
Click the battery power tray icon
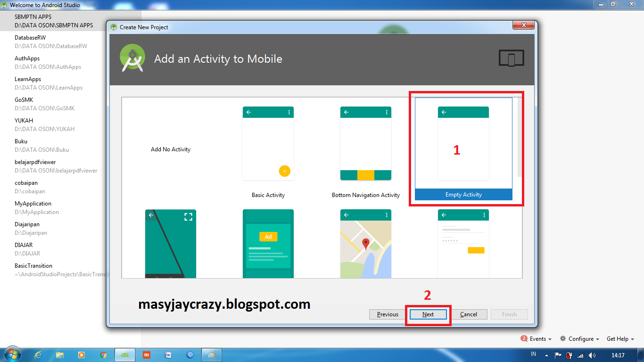coord(569,355)
